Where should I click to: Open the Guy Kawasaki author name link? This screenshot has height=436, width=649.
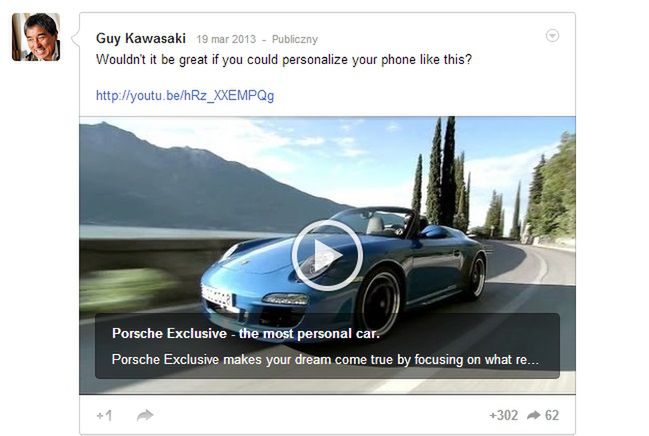(x=140, y=39)
